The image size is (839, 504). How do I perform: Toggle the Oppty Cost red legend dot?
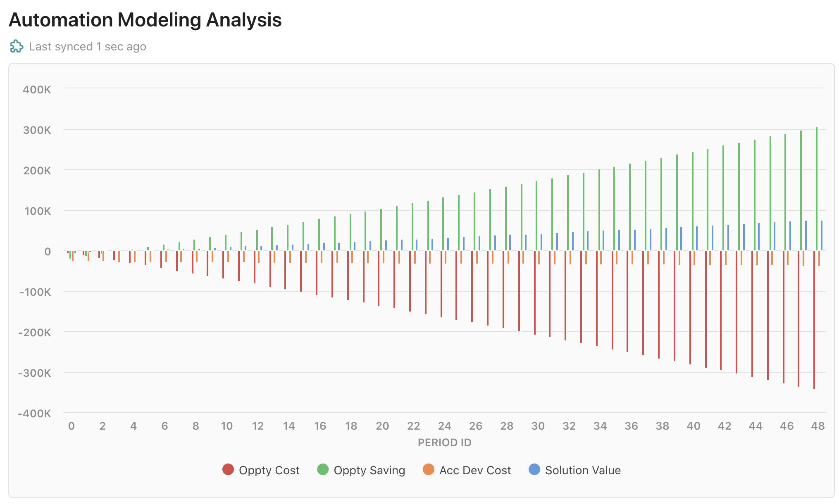tap(228, 470)
